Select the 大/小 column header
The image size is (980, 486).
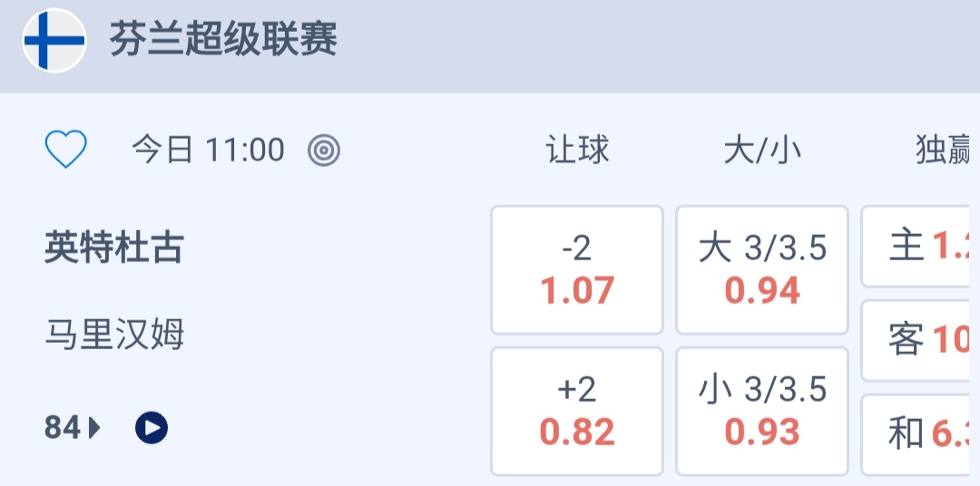click(762, 151)
